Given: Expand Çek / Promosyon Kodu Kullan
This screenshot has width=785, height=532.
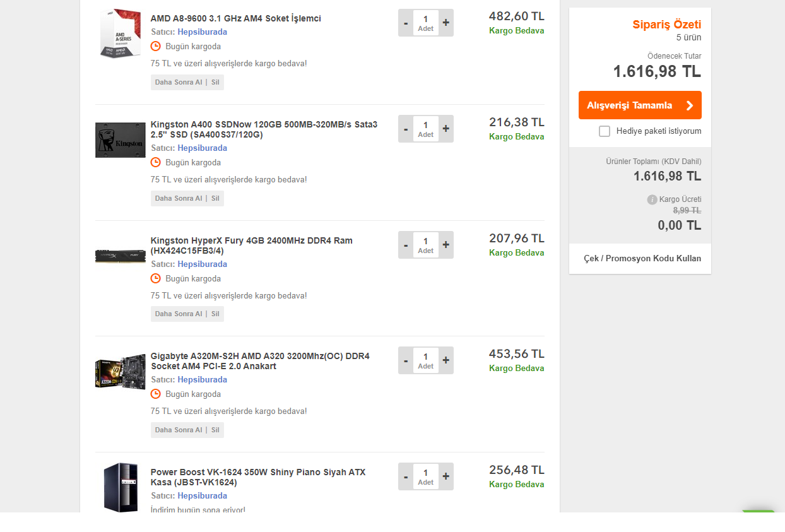Looking at the screenshot, I should click(642, 259).
